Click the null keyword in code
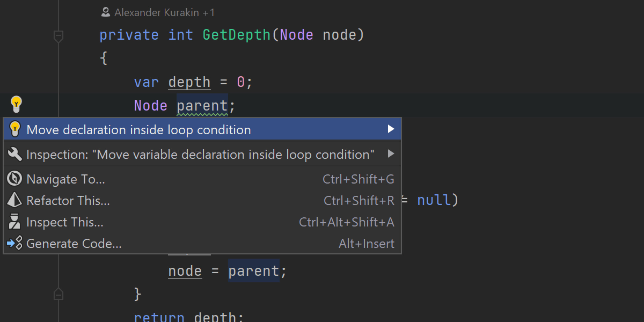The image size is (644, 322). (x=434, y=200)
